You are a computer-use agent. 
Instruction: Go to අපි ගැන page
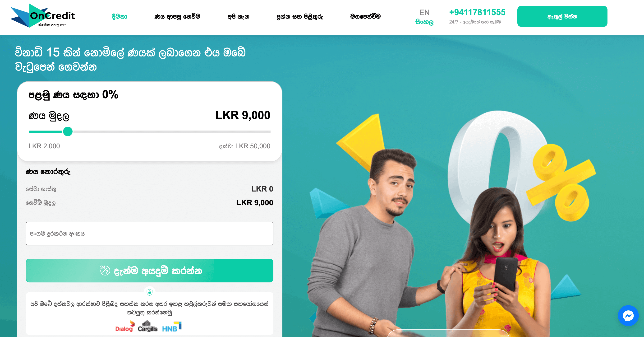238,17
